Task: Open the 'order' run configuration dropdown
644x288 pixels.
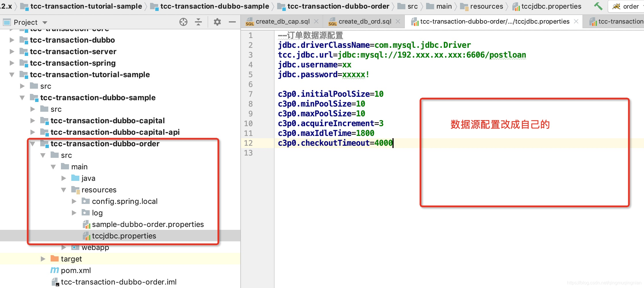Action: click(626, 6)
